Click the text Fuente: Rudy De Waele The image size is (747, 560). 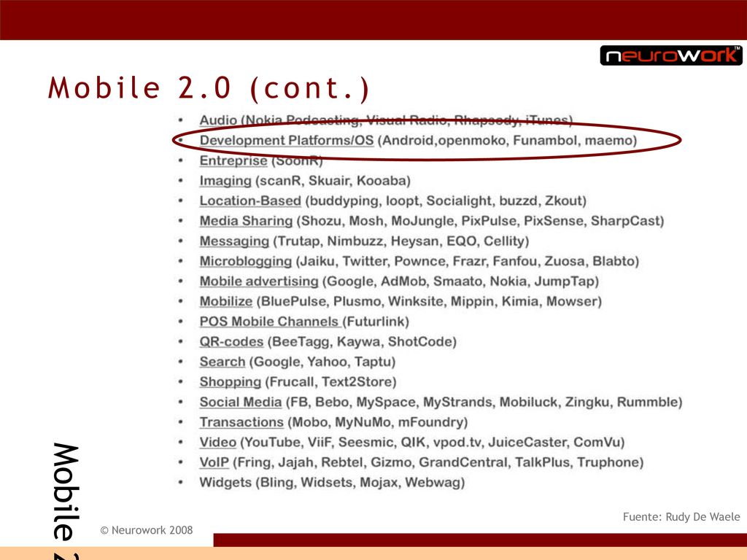pyautogui.click(x=681, y=517)
